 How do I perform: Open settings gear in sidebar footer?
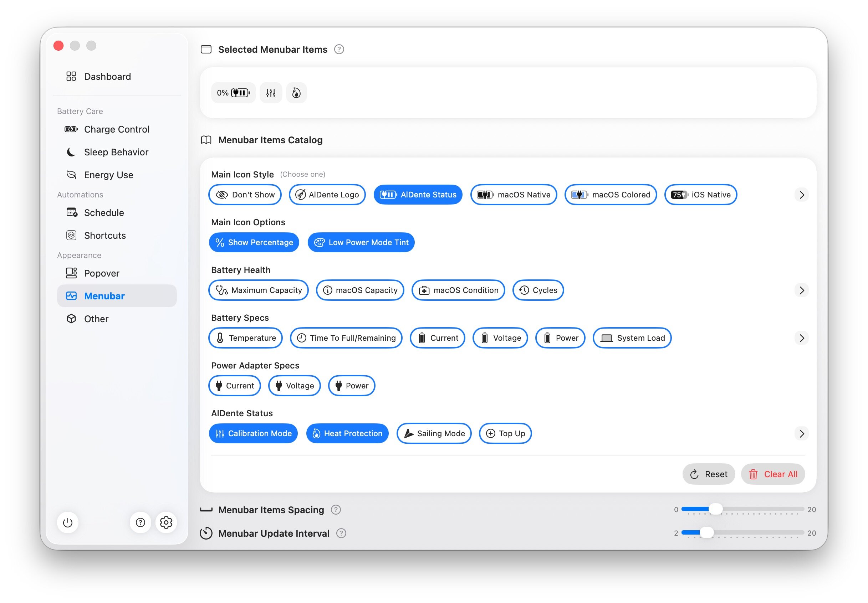(x=166, y=522)
